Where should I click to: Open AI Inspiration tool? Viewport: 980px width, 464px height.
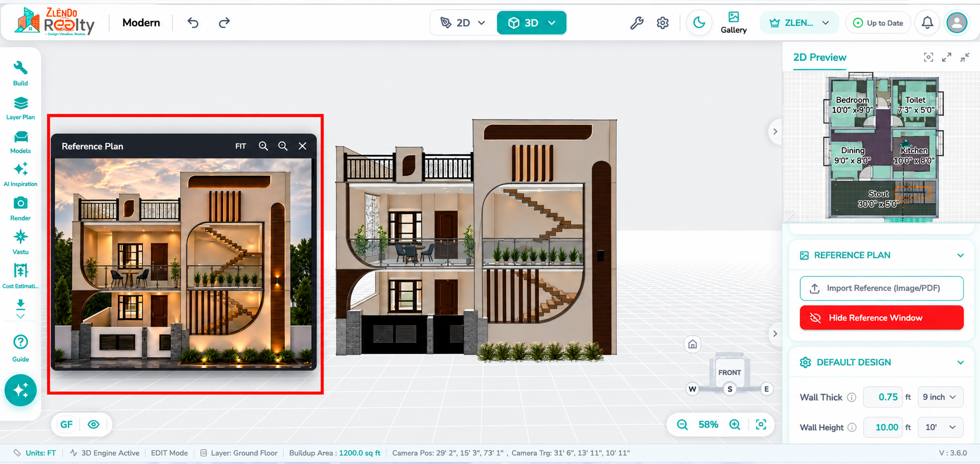pos(20,175)
